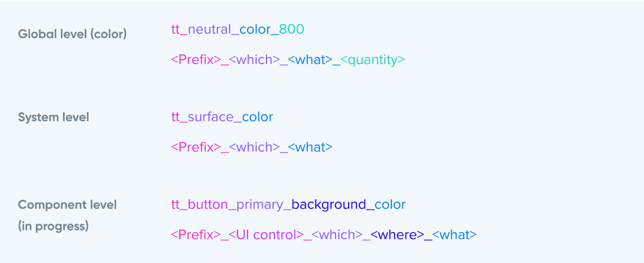Click the "Component level" heading
The width and height of the screenshot is (644, 263).
(x=67, y=205)
